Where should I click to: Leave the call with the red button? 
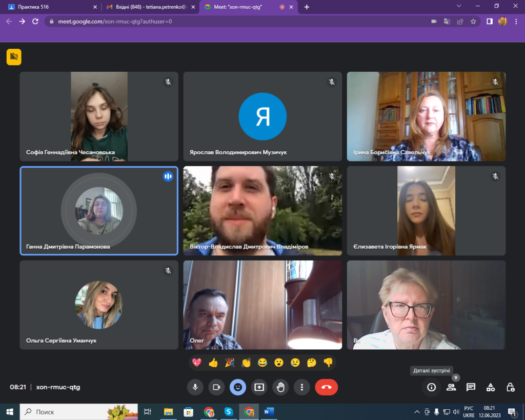tap(326, 387)
